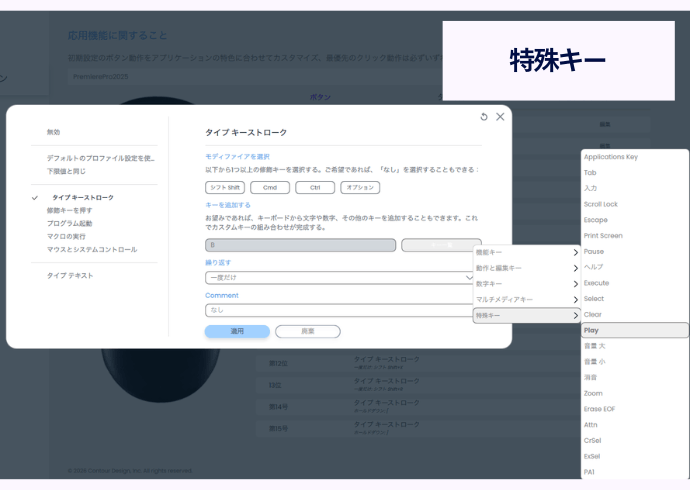Screen dimensions: 690x490
Task: Open the マルチメディアキー submenu
Action: coord(526,300)
